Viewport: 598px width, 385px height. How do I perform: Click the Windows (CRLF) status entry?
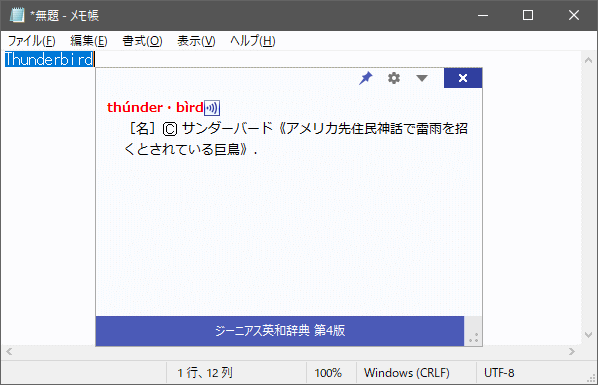click(407, 372)
